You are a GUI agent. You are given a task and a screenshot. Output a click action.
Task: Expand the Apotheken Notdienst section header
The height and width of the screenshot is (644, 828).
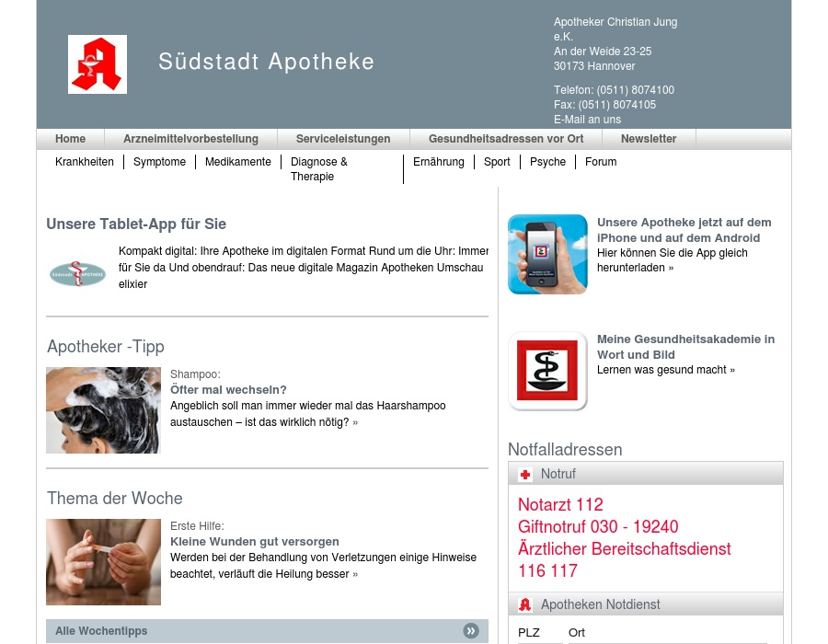click(644, 604)
